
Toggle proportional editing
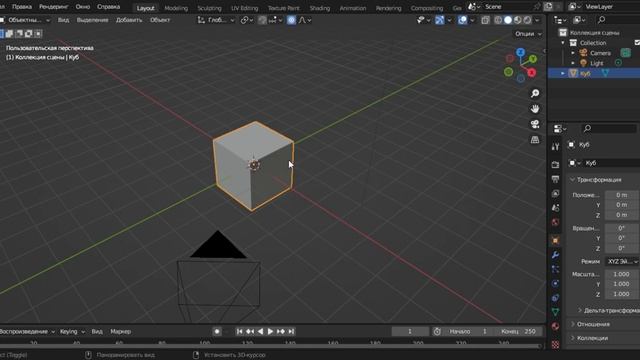291,20
